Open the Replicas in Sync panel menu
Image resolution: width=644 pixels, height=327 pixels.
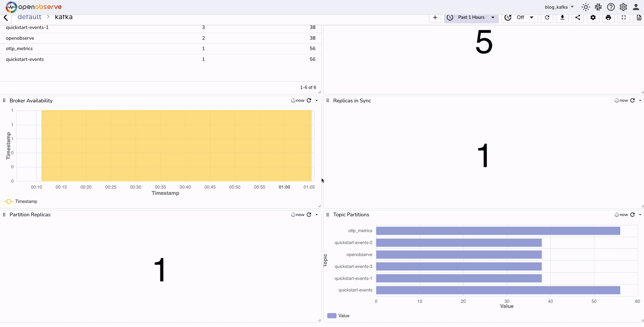pyautogui.click(x=640, y=100)
